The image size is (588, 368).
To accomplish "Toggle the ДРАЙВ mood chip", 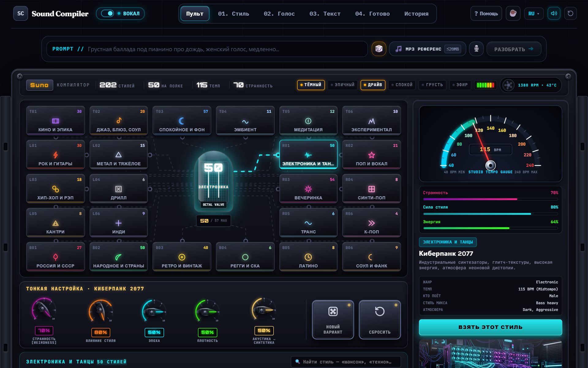I will coord(373,85).
